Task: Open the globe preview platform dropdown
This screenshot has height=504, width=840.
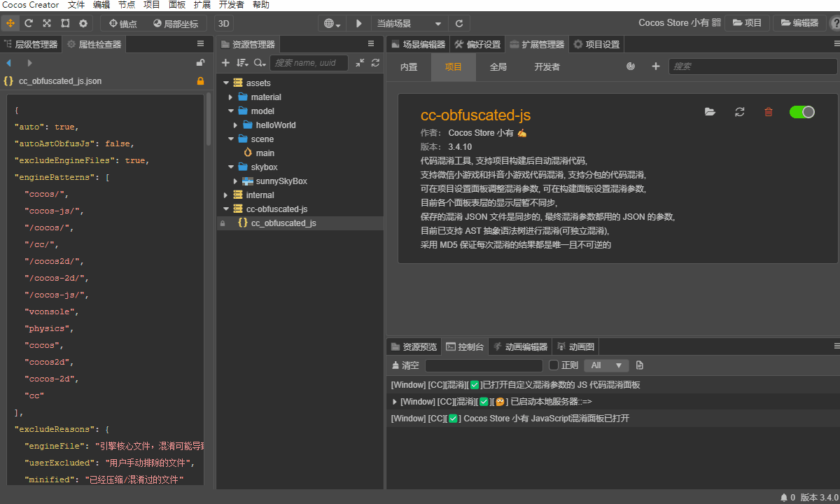Action: click(332, 23)
